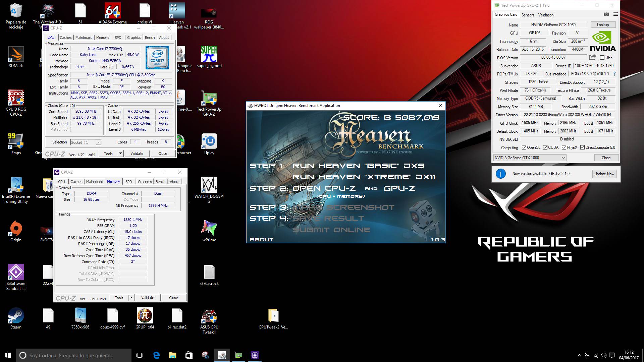Click the Close button in GPU-Z window
This screenshot has height=362, width=644.
(x=606, y=158)
